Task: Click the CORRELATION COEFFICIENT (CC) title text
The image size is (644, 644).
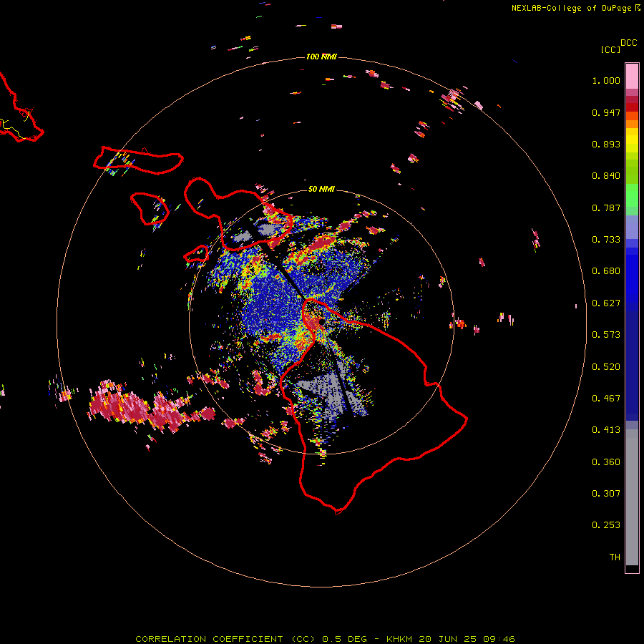Action: (225, 639)
